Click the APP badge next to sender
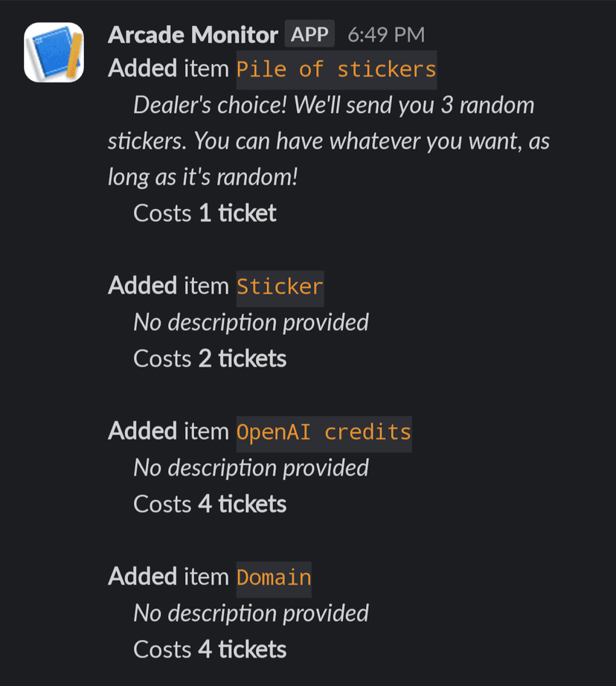This screenshot has height=686, width=616. (x=309, y=34)
